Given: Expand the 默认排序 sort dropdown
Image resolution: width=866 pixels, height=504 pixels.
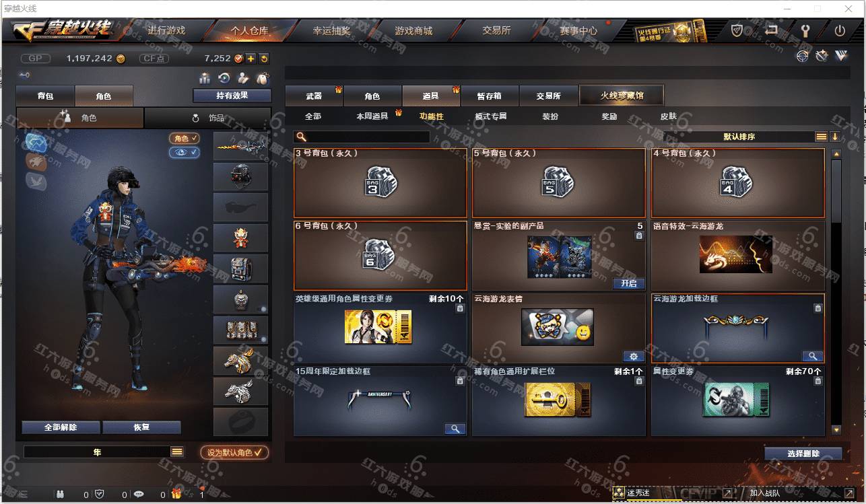Looking at the screenshot, I should pos(739,137).
